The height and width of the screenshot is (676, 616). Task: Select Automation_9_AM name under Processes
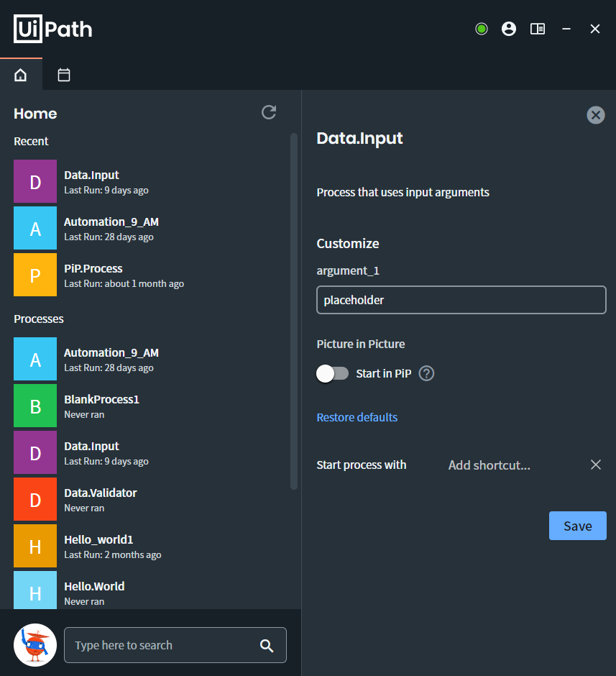point(111,352)
